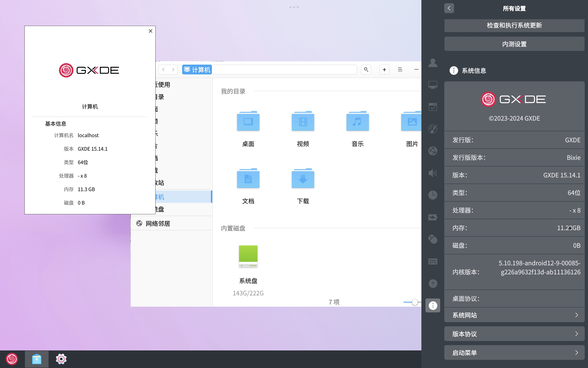Open the Network settings globe icon

(x=433, y=151)
